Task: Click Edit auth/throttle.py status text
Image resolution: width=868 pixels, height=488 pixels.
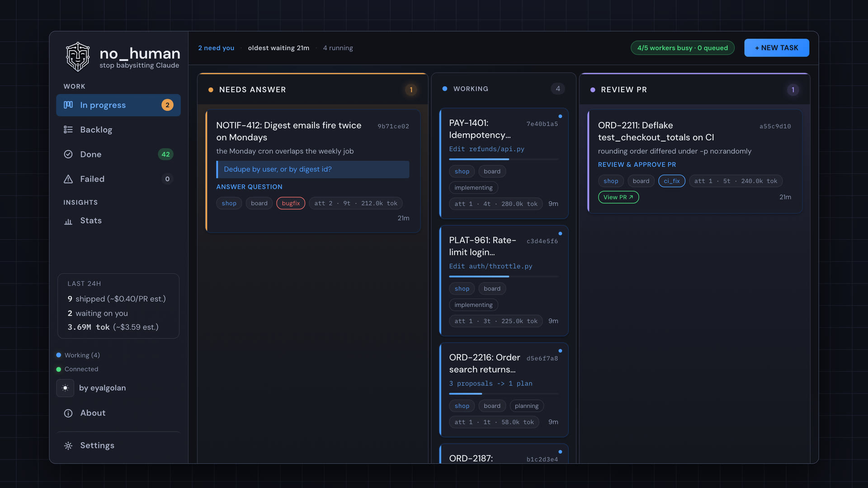Action: [491, 266]
